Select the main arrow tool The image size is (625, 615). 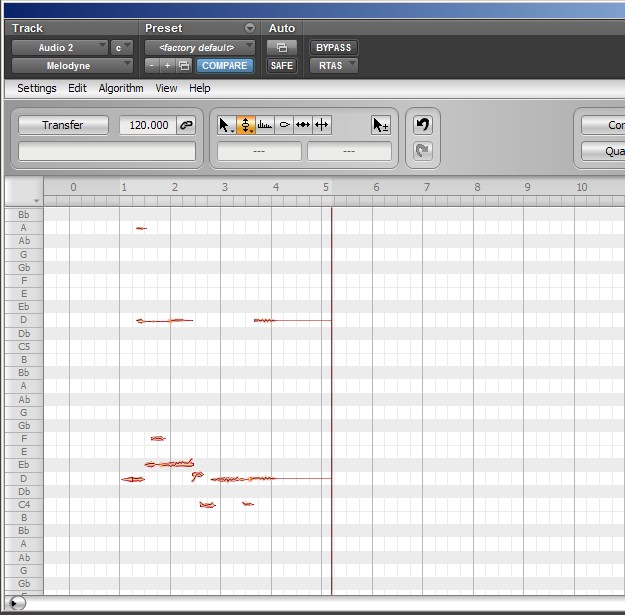(x=226, y=125)
